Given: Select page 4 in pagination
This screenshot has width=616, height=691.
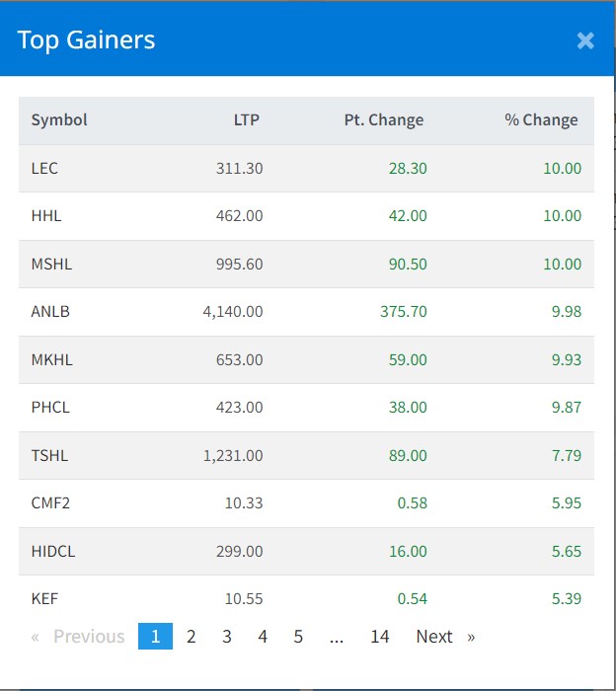Looking at the screenshot, I should (x=263, y=637).
